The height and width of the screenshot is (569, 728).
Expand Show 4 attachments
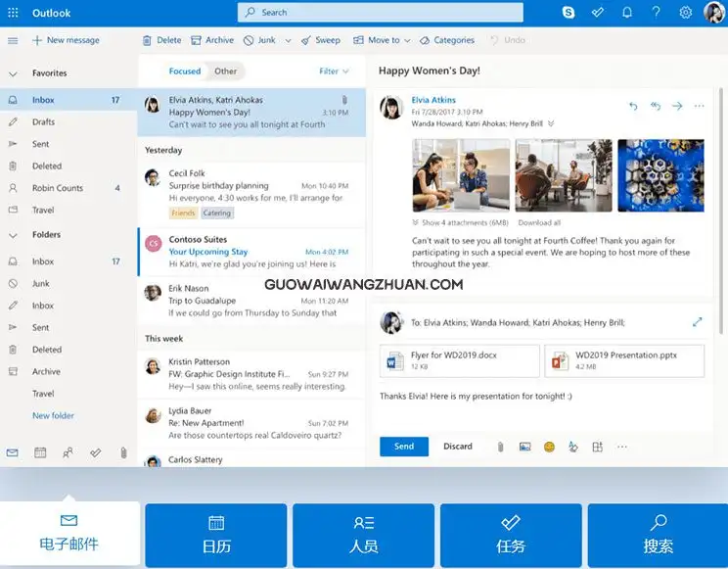[x=460, y=222]
